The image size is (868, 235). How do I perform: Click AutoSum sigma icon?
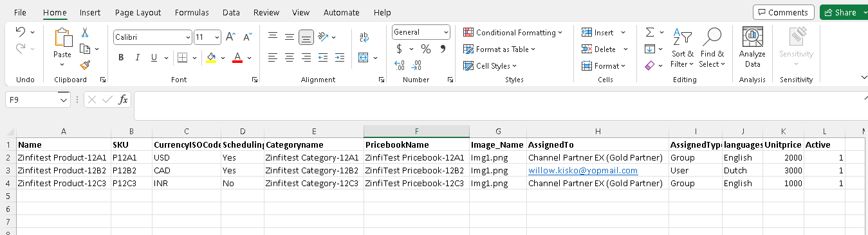pyautogui.click(x=649, y=32)
